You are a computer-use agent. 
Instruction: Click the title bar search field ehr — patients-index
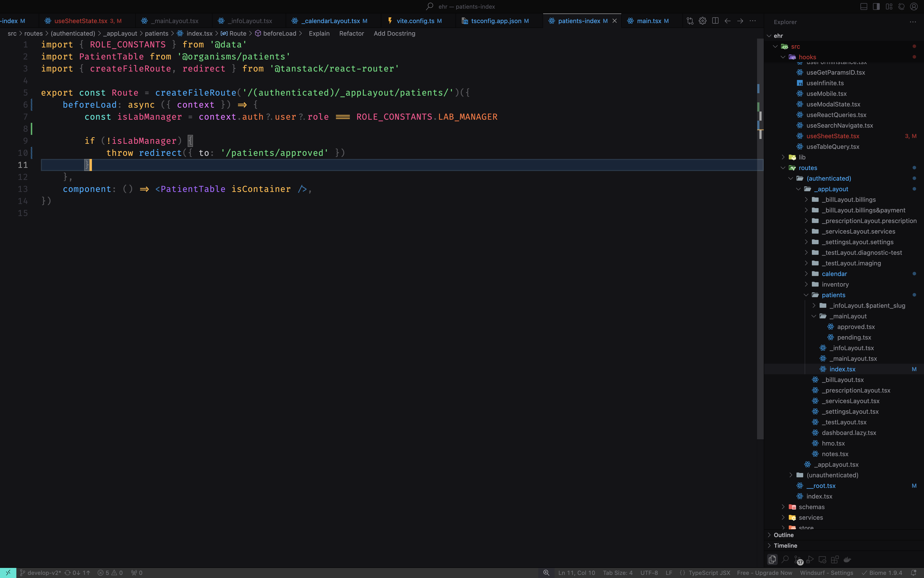(461, 7)
